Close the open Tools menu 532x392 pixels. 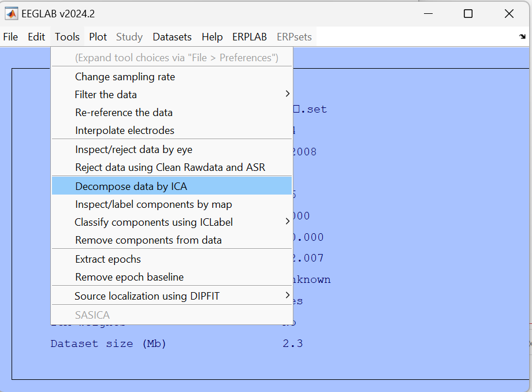coord(67,36)
